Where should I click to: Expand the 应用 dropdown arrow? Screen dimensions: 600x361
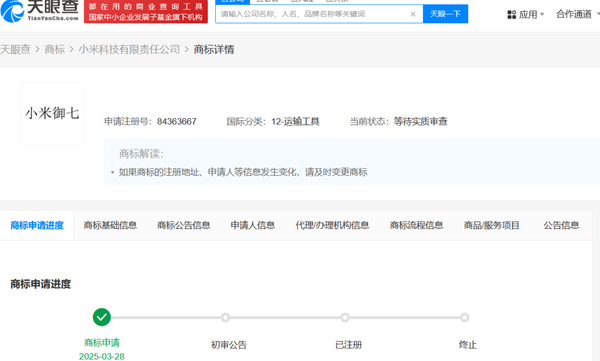[x=542, y=15]
